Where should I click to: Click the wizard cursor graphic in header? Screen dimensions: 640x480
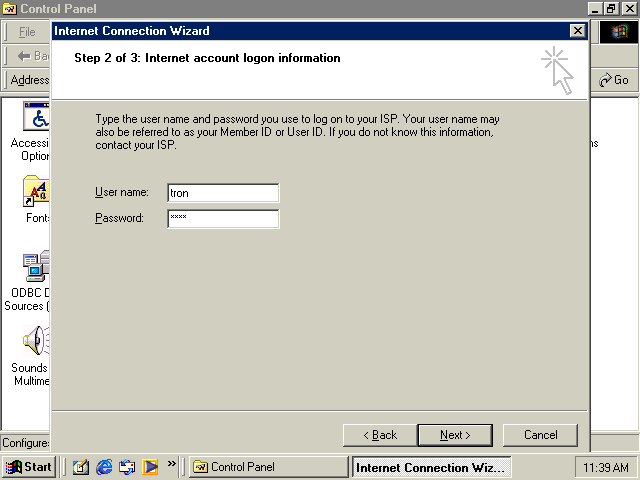(x=558, y=70)
